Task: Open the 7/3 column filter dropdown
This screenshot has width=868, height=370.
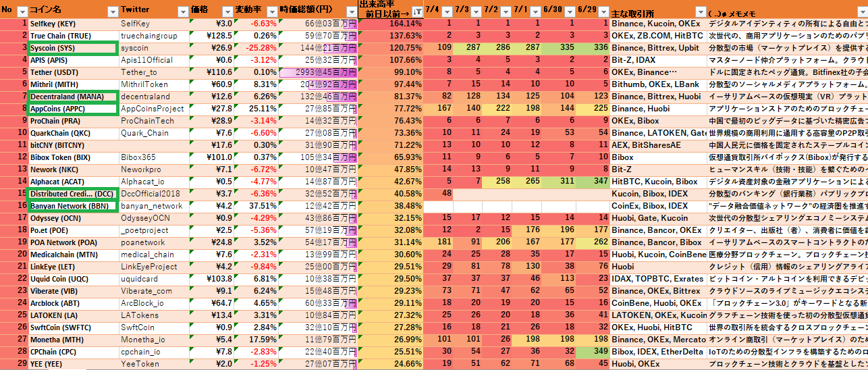Action: [474, 11]
